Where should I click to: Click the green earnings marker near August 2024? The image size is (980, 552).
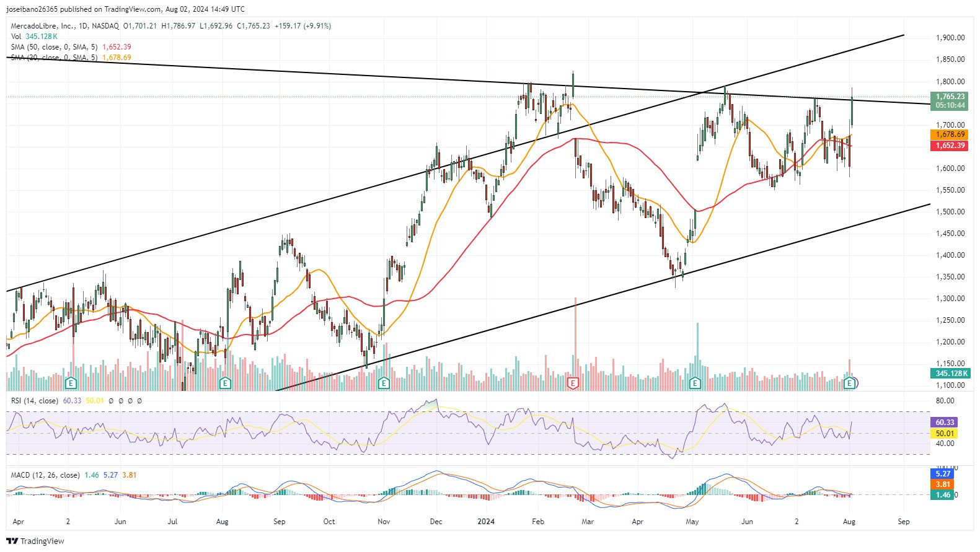[x=850, y=383]
